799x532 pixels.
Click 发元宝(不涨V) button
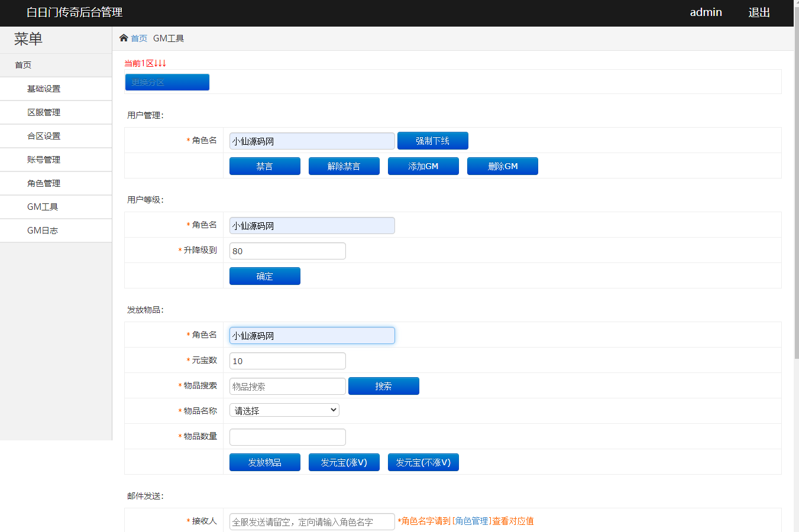423,462
